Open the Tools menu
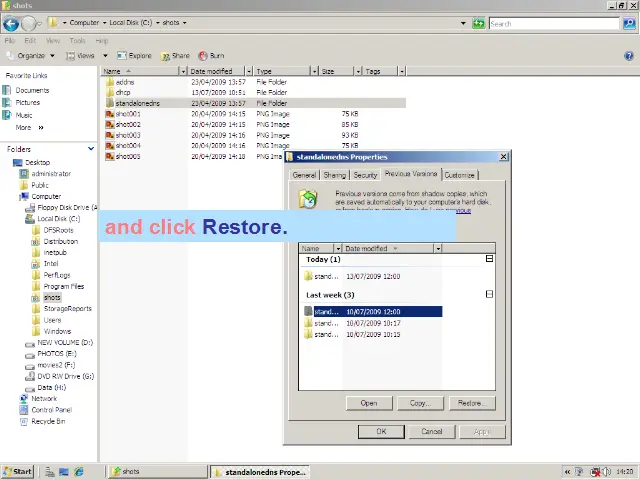This screenshot has height=480, width=640. 77,41
